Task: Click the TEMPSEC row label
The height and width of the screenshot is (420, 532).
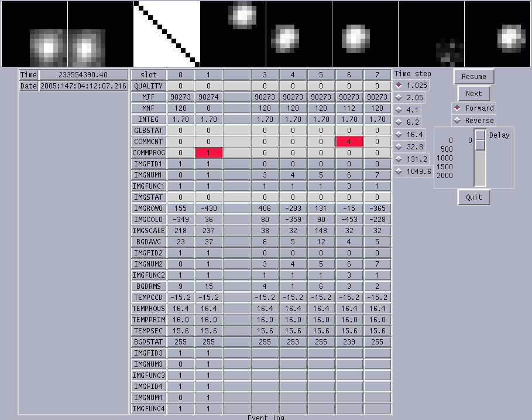Action: (149, 331)
